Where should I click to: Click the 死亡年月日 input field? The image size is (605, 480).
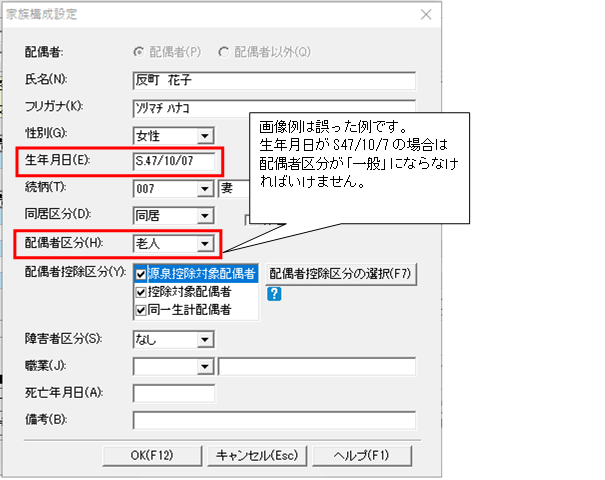tap(174, 394)
